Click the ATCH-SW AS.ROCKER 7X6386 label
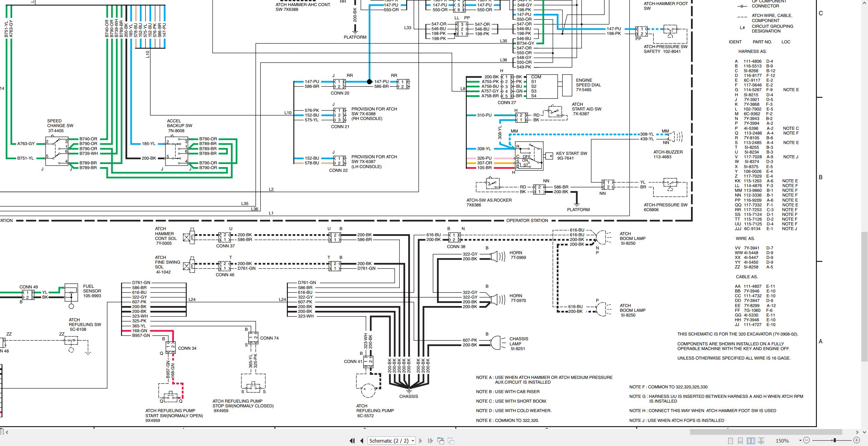868x446 pixels. pyautogui.click(x=489, y=203)
